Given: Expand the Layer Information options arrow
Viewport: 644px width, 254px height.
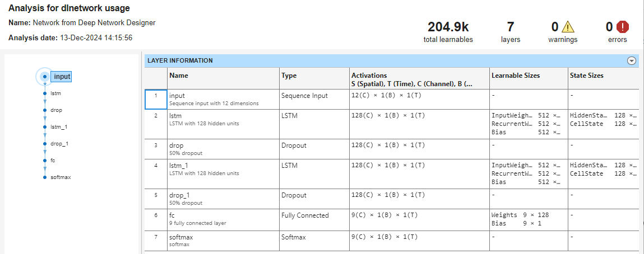Looking at the screenshot, I should coord(632,60).
